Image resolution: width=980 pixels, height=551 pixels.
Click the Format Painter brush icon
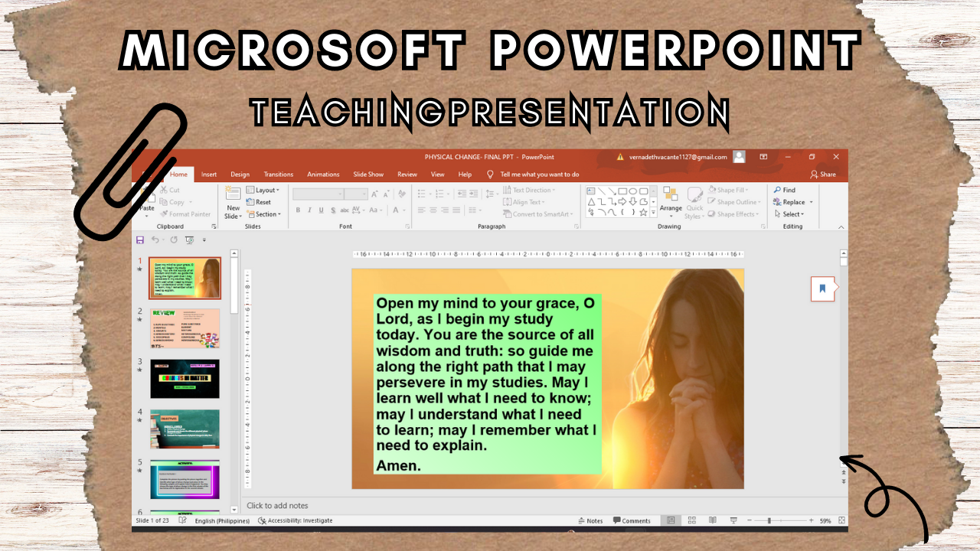164,214
